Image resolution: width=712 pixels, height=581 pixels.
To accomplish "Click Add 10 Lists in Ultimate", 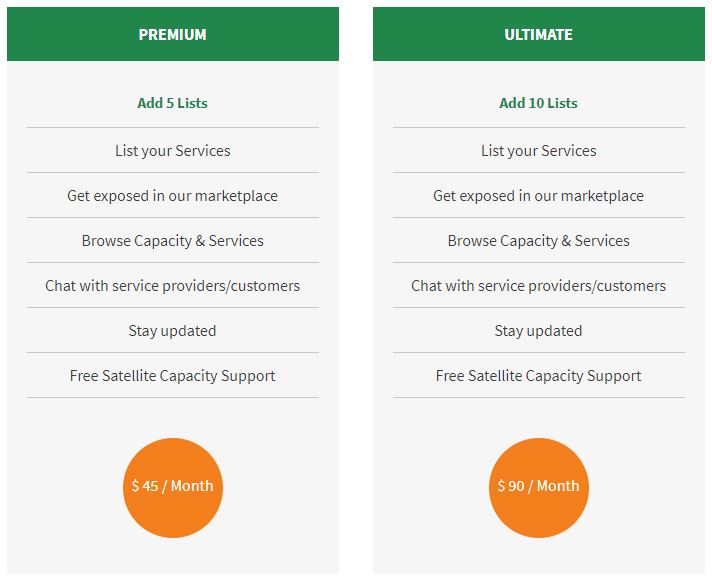I will pos(539,103).
